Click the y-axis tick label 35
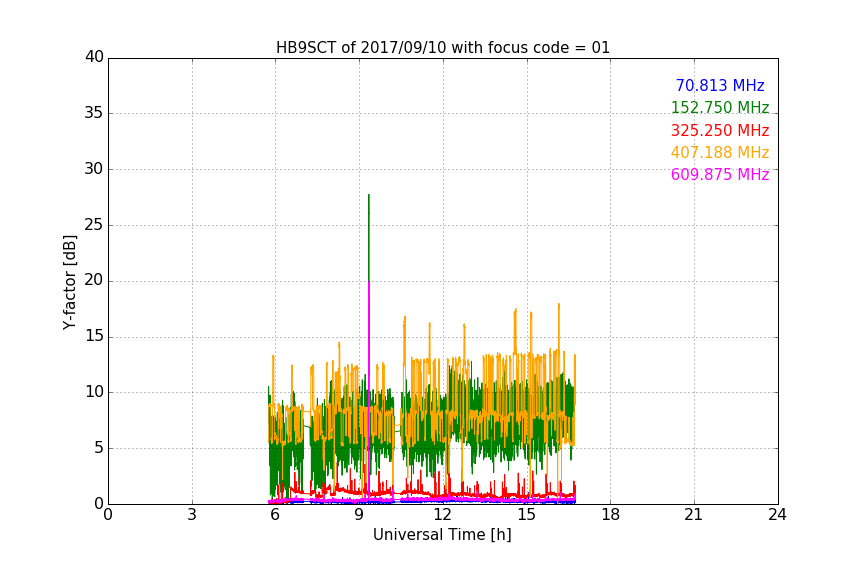864x576 pixels. point(94,113)
